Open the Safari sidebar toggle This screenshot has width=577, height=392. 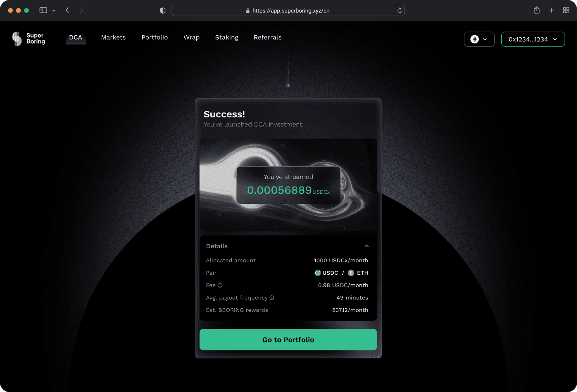[x=43, y=10]
